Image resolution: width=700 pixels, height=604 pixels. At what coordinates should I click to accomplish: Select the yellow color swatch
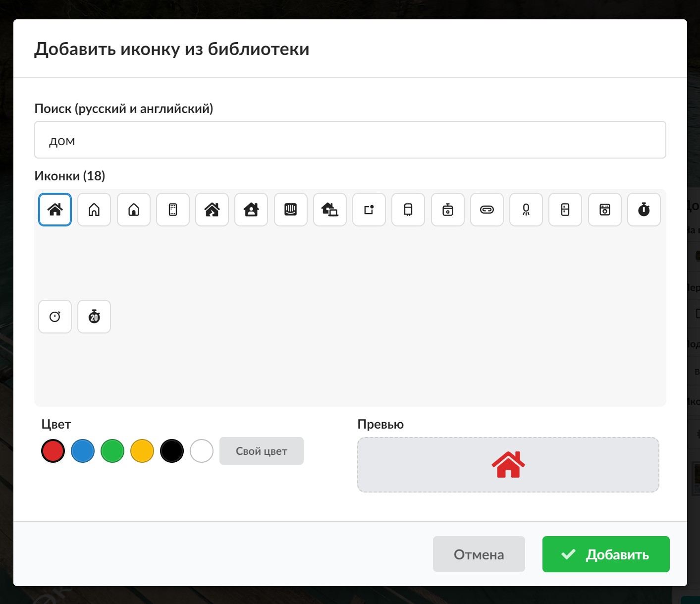click(x=142, y=451)
